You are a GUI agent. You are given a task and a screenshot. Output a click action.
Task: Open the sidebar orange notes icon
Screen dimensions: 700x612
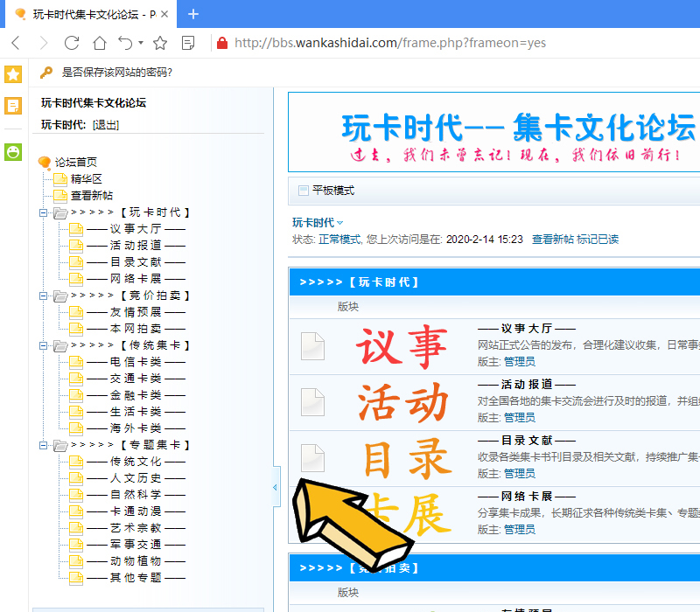coord(13,106)
